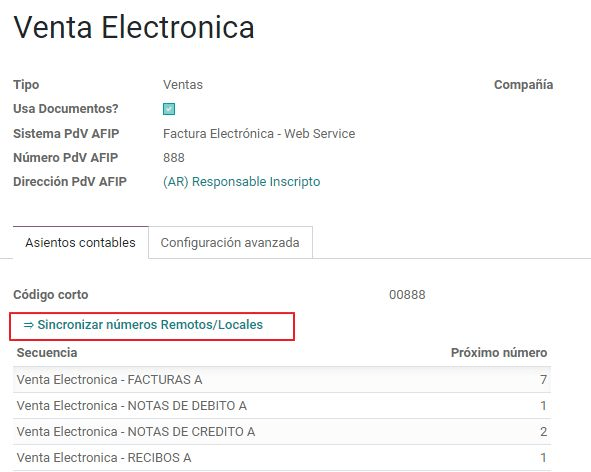The height and width of the screenshot is (472, 591).
Task: Click the Número PdV AFIP value 888
Action: (174, 158)
